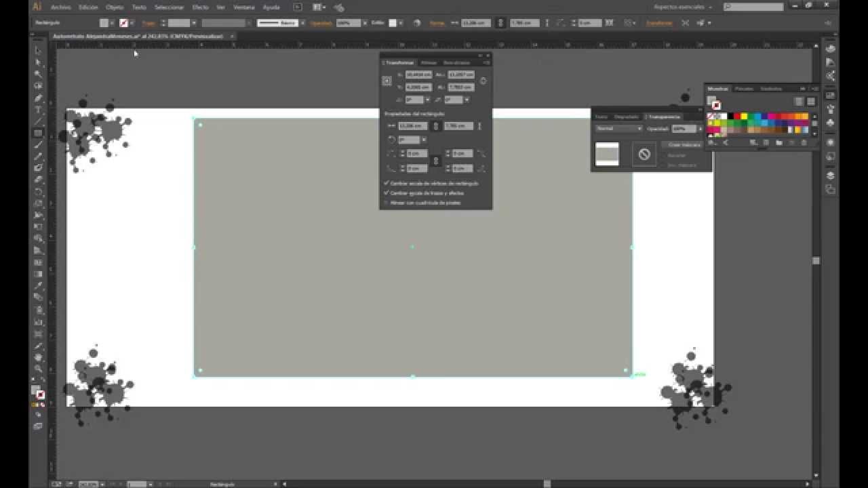868x488 pixels.
Task: Select the Rotate tool
Action: pos(38,192)
